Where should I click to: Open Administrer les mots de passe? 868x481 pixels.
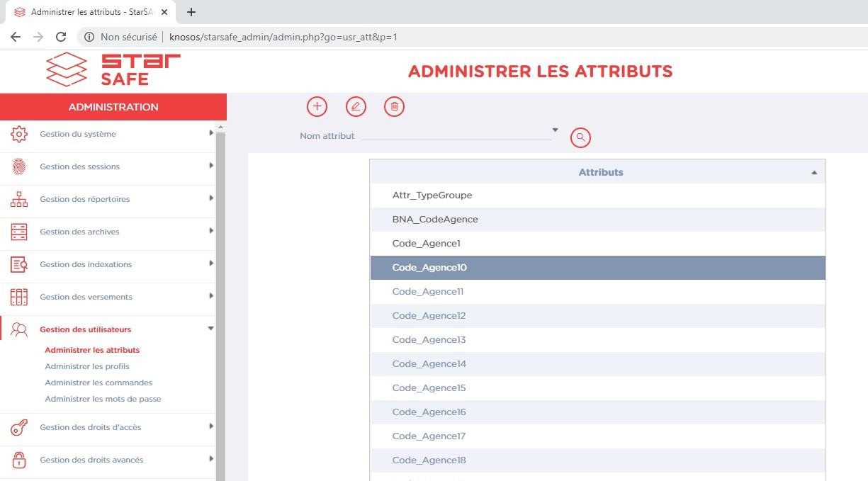coord(103,399)
